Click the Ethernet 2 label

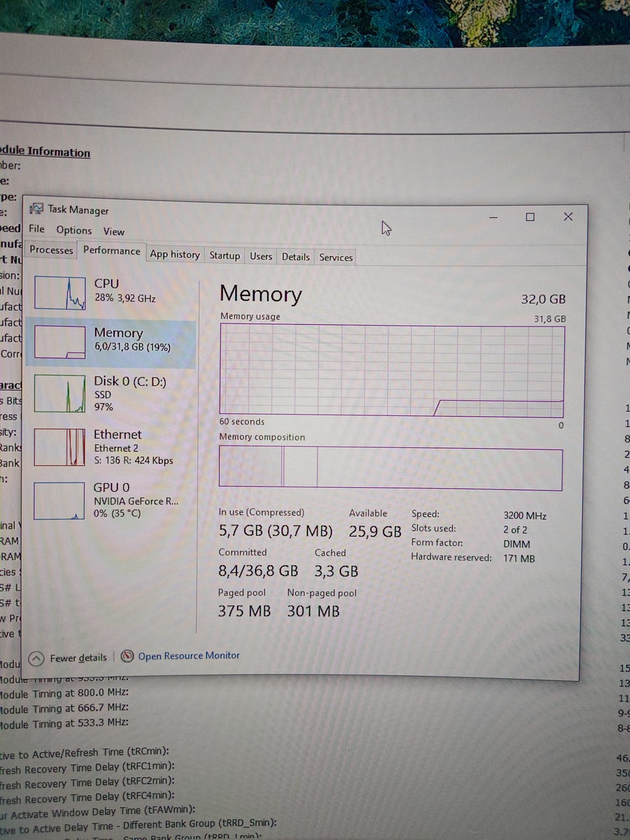pyautogui.click(x=116, y=448)
